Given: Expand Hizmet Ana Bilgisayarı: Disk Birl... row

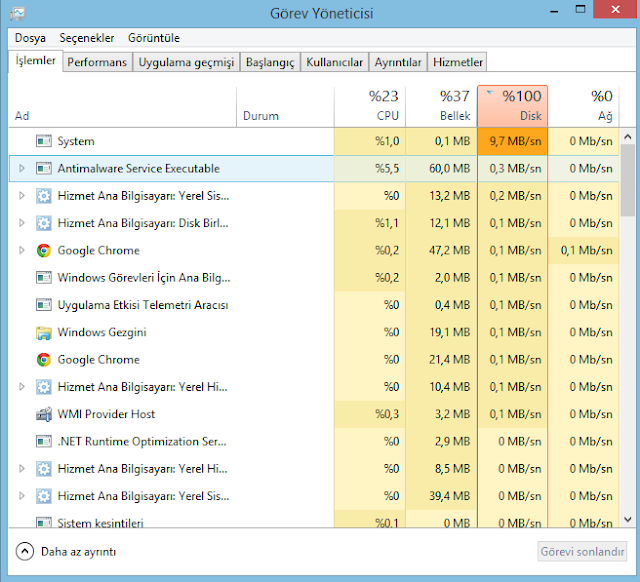Looking at the screenshot, I should point(22,223).
